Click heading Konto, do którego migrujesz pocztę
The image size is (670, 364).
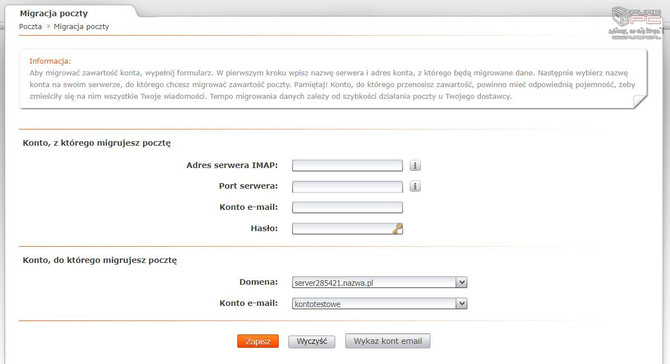point(100,260)
